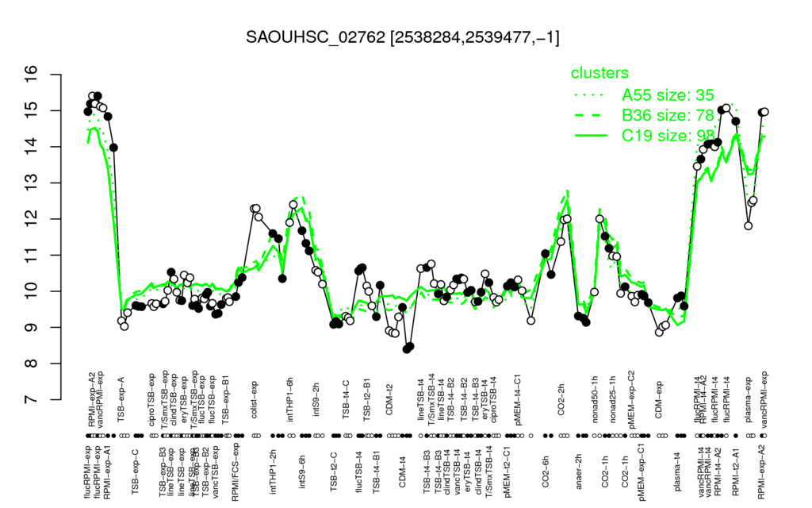Screen dimensions: 812x508
Task: Click y-axis tick label 15
Action: (31, 111)
